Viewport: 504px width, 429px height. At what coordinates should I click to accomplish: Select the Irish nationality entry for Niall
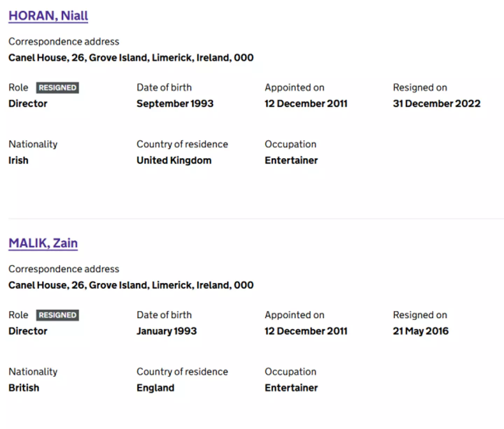tap(18, 160)
